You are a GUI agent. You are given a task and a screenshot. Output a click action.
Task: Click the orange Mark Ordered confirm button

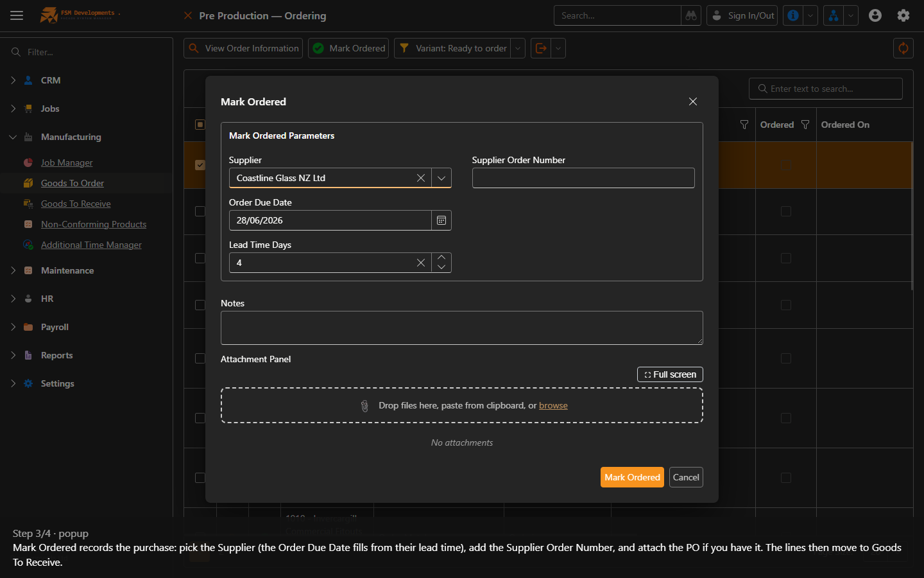[x=632, y=477]
